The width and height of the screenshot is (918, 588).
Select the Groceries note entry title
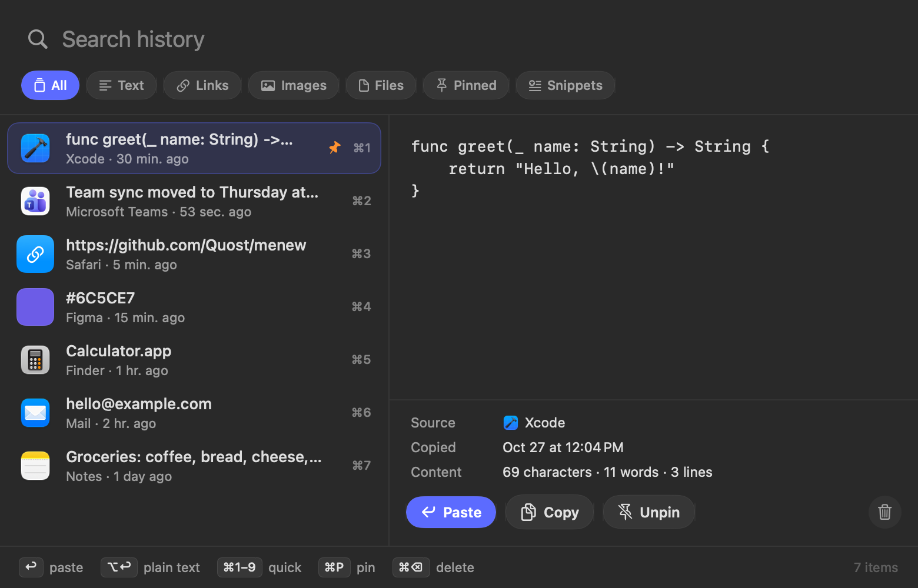194,457
